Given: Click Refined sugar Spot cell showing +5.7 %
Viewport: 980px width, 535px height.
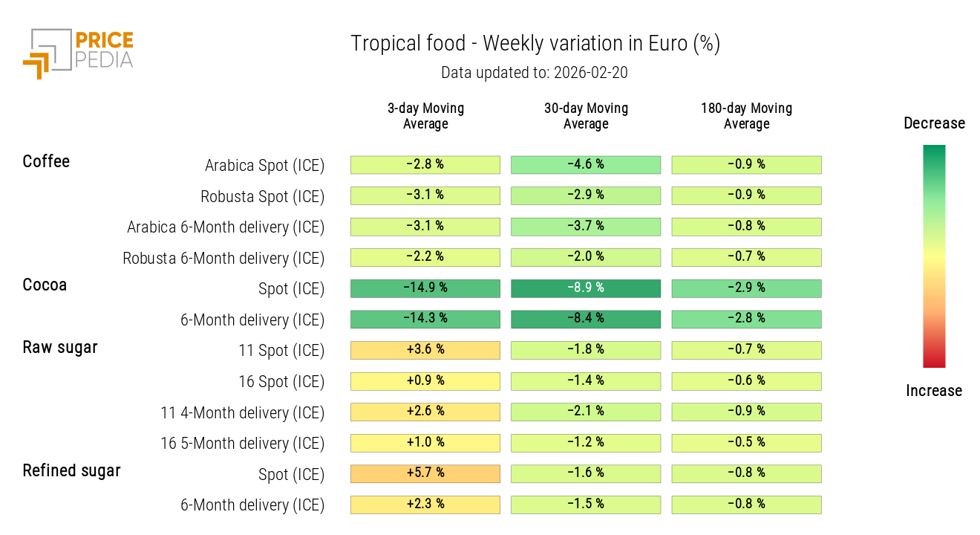Looking at the screenshot, I should [x=425, y=473].
